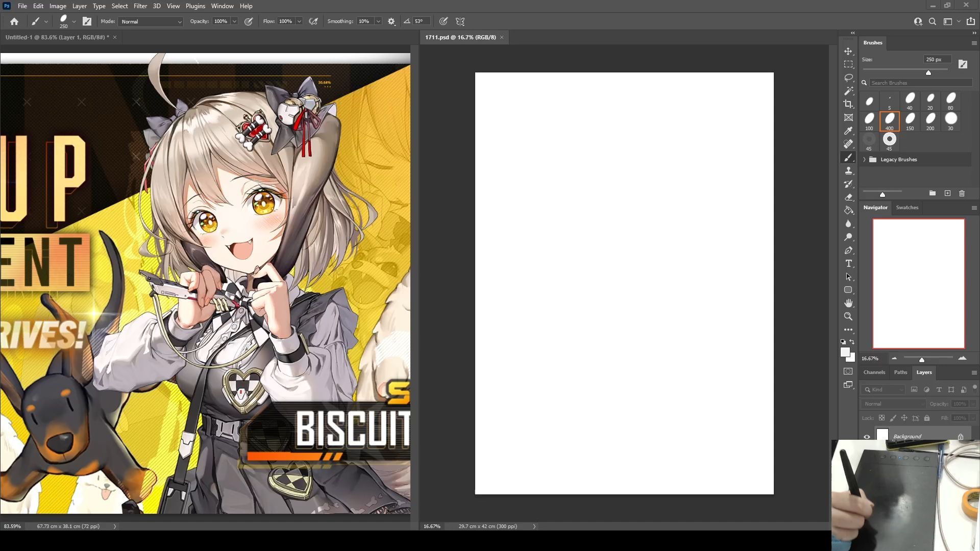This screenshot has width=980, height=551.
Task: Switch to the Paths tab
Action: [900, 372]
